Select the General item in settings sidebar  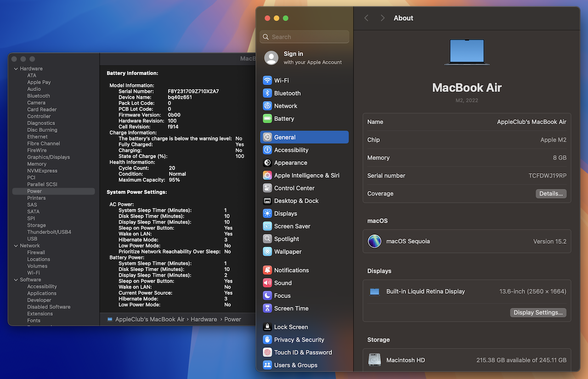tap(304, 137)
